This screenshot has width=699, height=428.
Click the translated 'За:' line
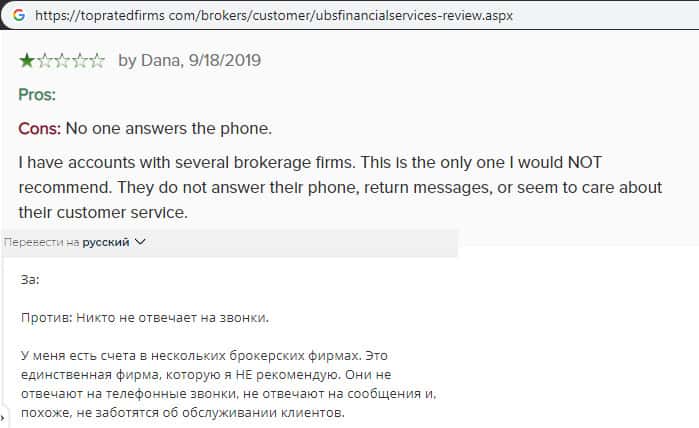click(x=30, y=281)
